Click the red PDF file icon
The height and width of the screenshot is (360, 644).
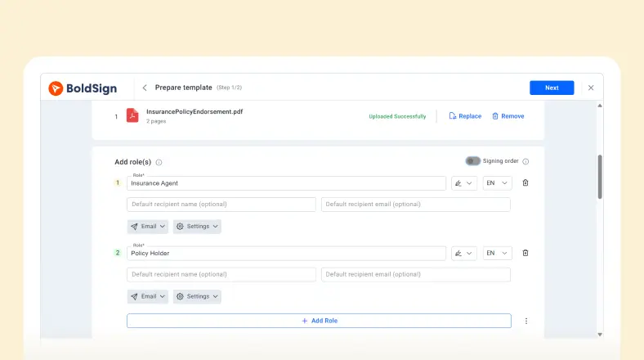coord(132,115)
